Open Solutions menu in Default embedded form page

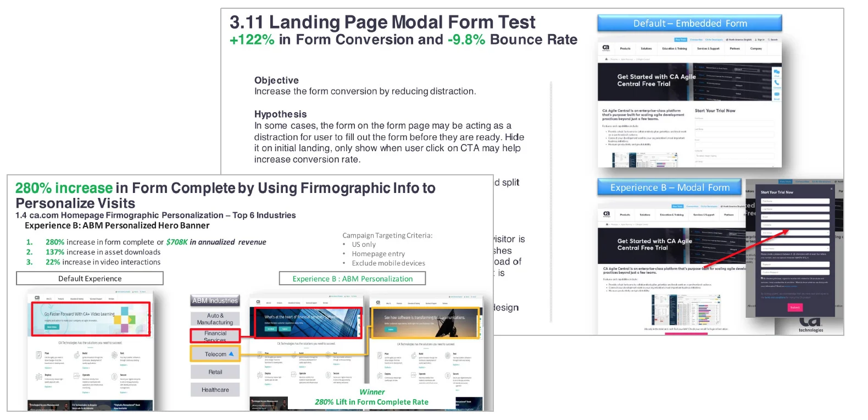[646, 48]
